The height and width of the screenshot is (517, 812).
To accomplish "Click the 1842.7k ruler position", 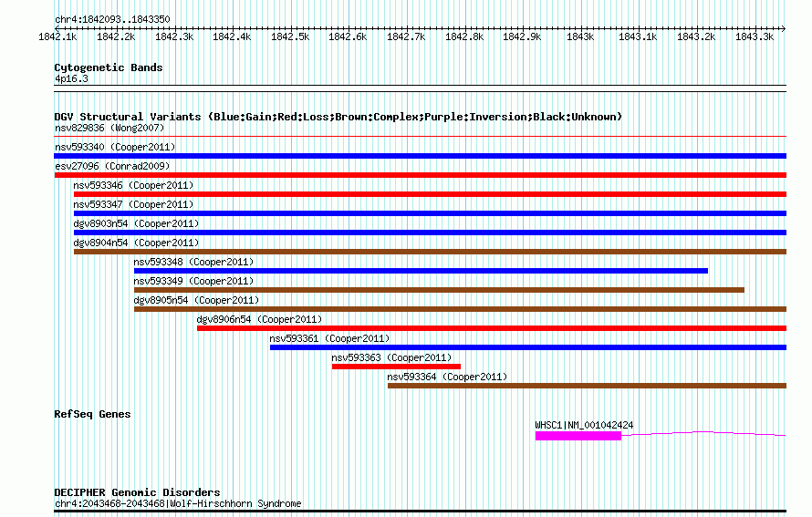I will pos(406,36).
